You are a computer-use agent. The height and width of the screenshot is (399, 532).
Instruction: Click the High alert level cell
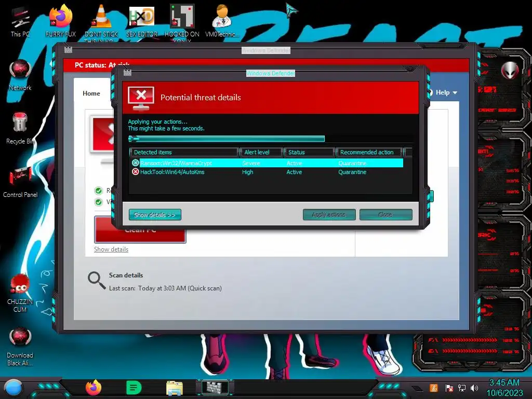click(x=248, y=172)
